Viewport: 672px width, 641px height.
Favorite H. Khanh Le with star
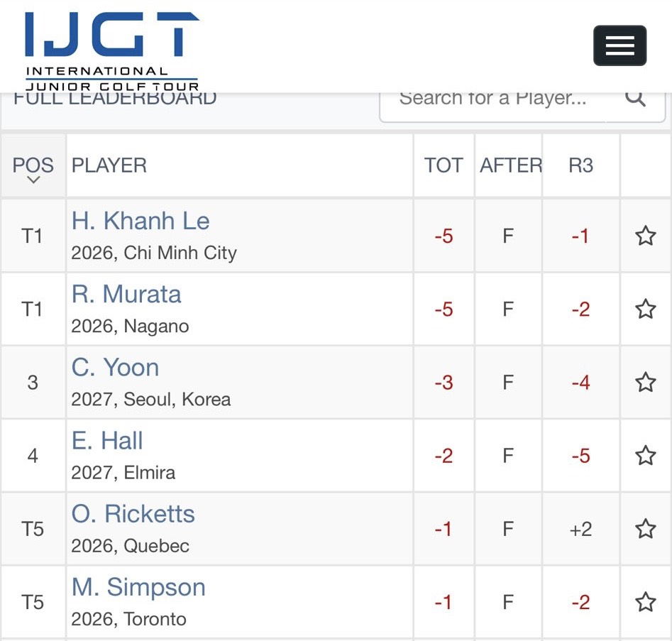tap(645, 236)
